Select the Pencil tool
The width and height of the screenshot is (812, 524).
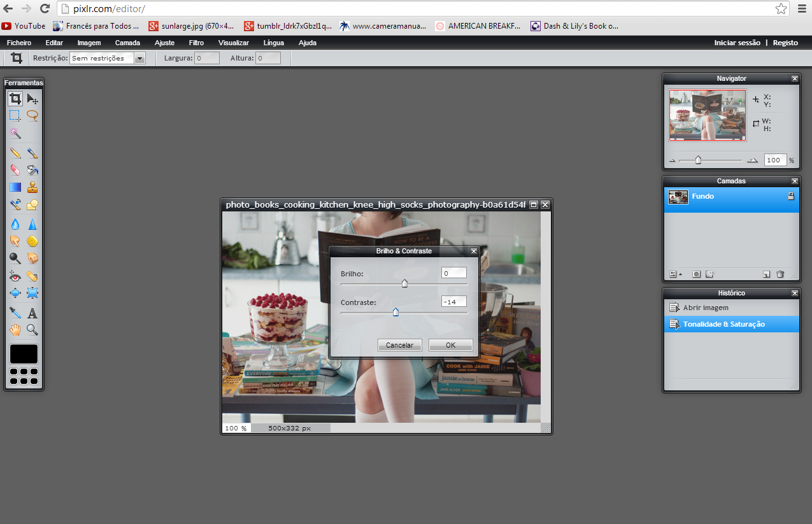tap(15, 153)
